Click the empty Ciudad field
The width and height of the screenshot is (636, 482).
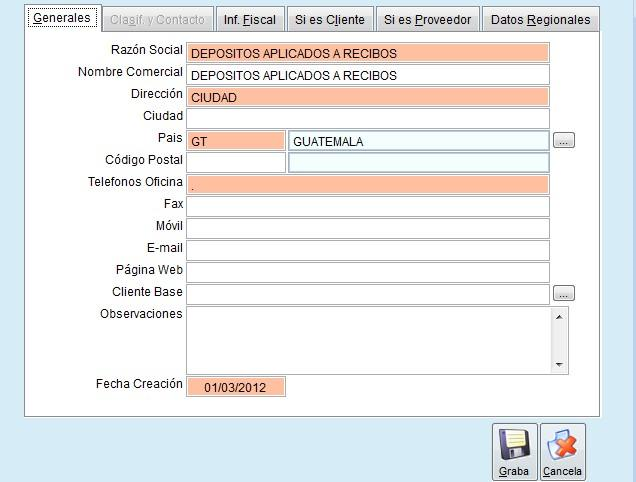coord(367,118)
